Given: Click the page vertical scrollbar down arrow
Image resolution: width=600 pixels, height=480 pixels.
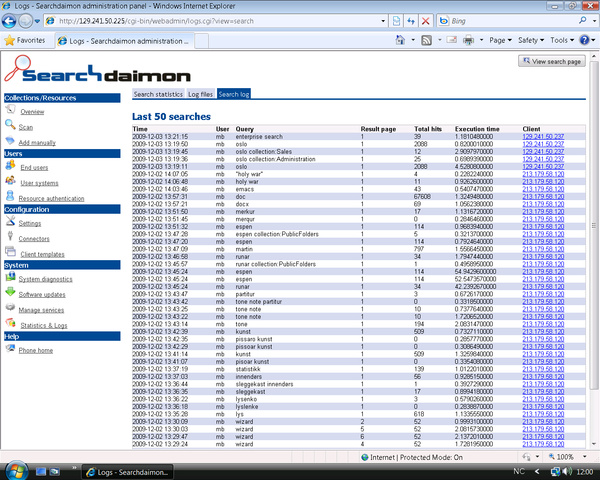Looking at the screenshot, I should (594, 444).
